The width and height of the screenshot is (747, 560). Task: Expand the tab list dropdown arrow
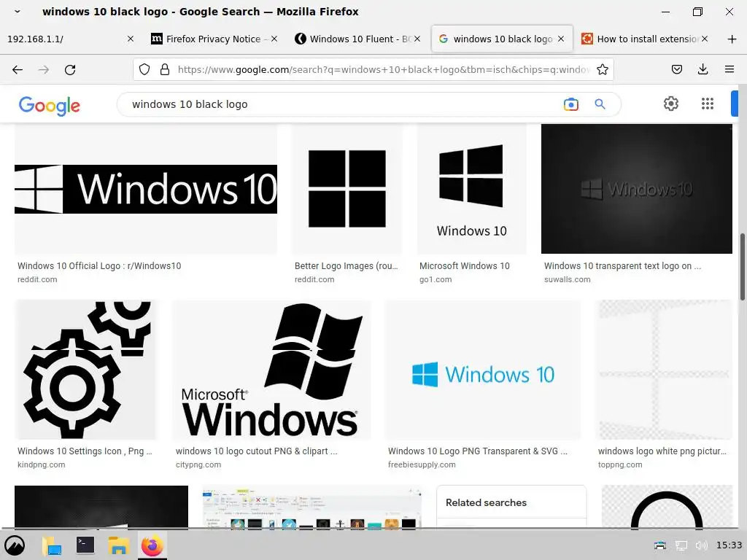(18, 12)
